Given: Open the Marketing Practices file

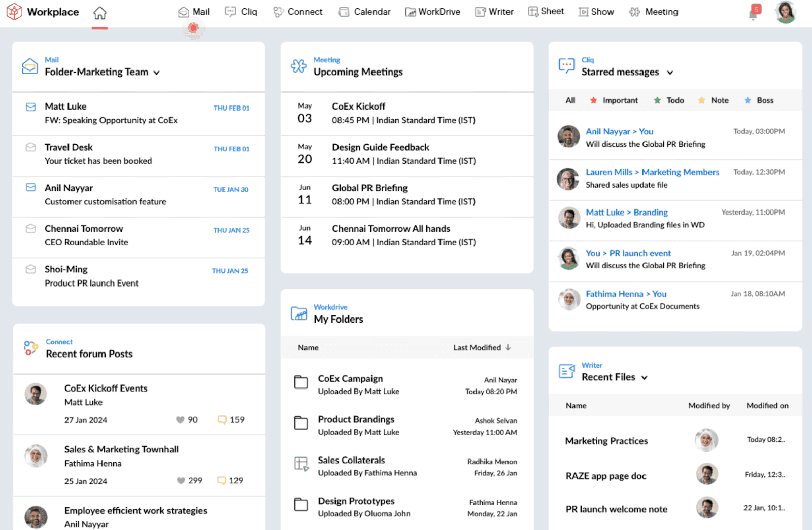Looking at the screenshot, I should tap(606, 441).
